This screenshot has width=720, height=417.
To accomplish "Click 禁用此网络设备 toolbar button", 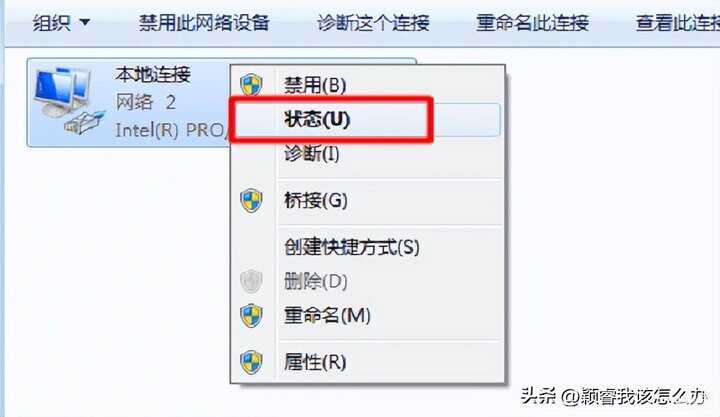I will pos(204,23).
